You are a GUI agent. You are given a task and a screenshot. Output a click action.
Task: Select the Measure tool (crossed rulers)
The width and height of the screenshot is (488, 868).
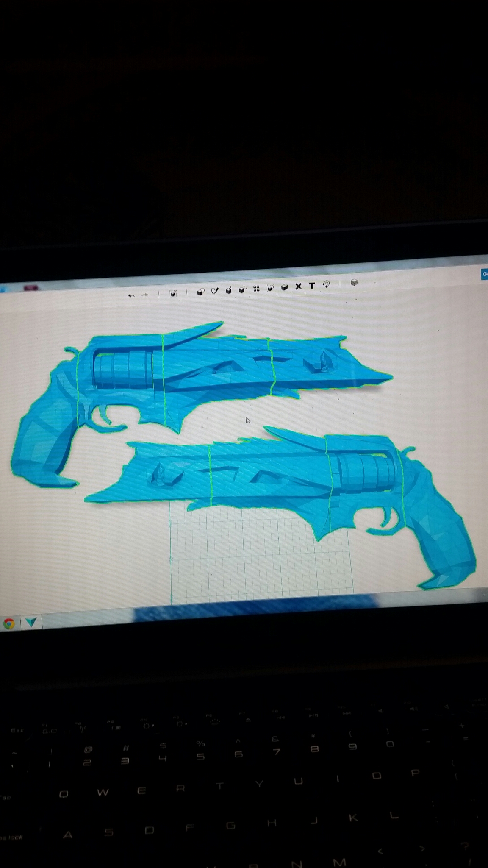coord(298,287)
